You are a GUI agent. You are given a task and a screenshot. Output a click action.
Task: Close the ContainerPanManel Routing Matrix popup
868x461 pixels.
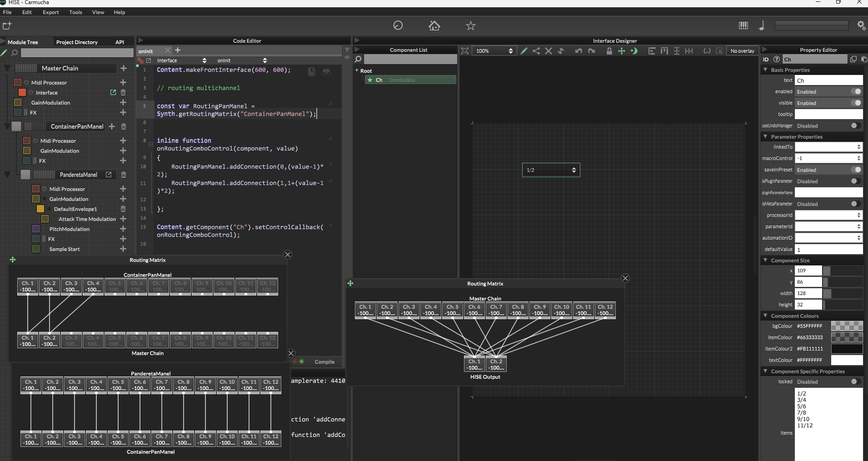click(x=288, y=255)
